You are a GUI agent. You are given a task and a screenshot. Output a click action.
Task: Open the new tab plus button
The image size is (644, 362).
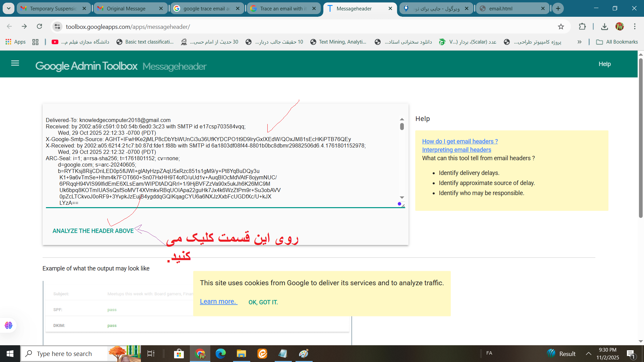pyautogui.click(x=558, y=8)
